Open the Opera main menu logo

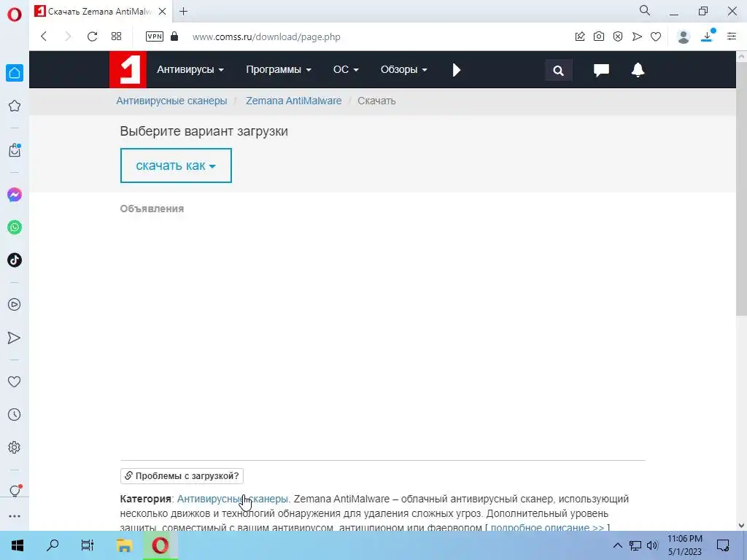(15, 15)
